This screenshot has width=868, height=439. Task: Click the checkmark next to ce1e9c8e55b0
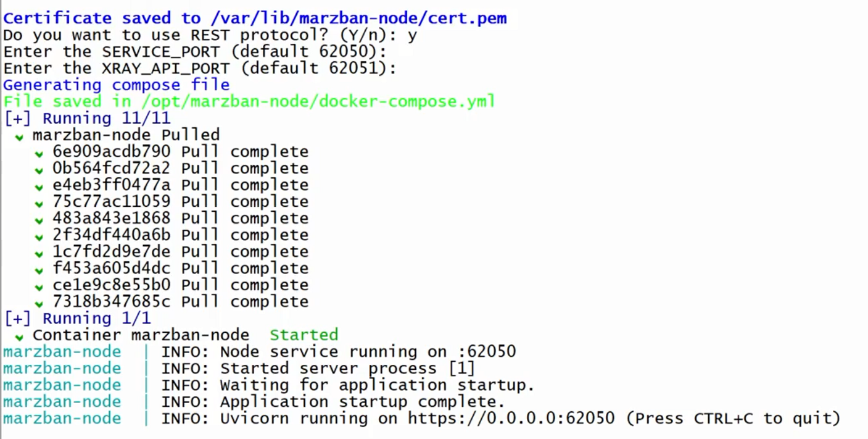coord(39,286)
